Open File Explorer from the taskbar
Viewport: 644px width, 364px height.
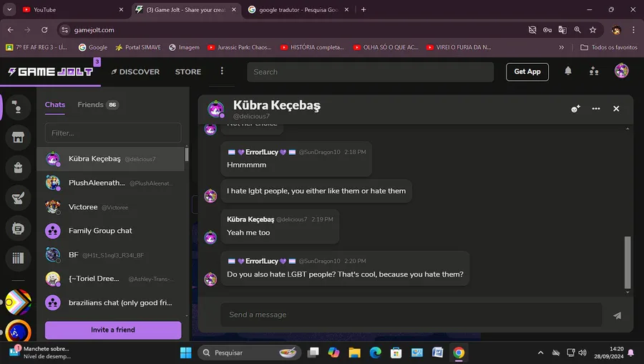[354, 353]
